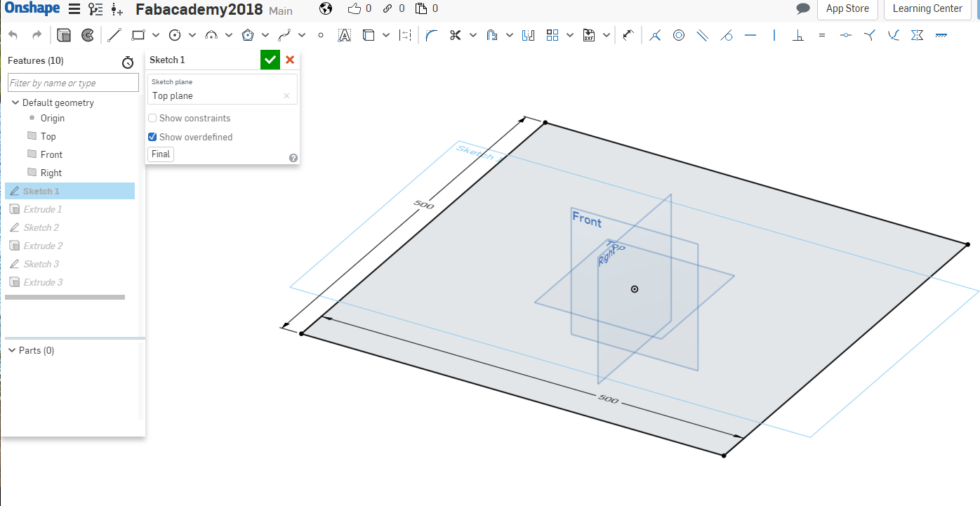Image resolution: width=980 pixels, height=506 pixels.
Task: Apply the Perpendicular constraint
Action: click(x=798, y=35)
